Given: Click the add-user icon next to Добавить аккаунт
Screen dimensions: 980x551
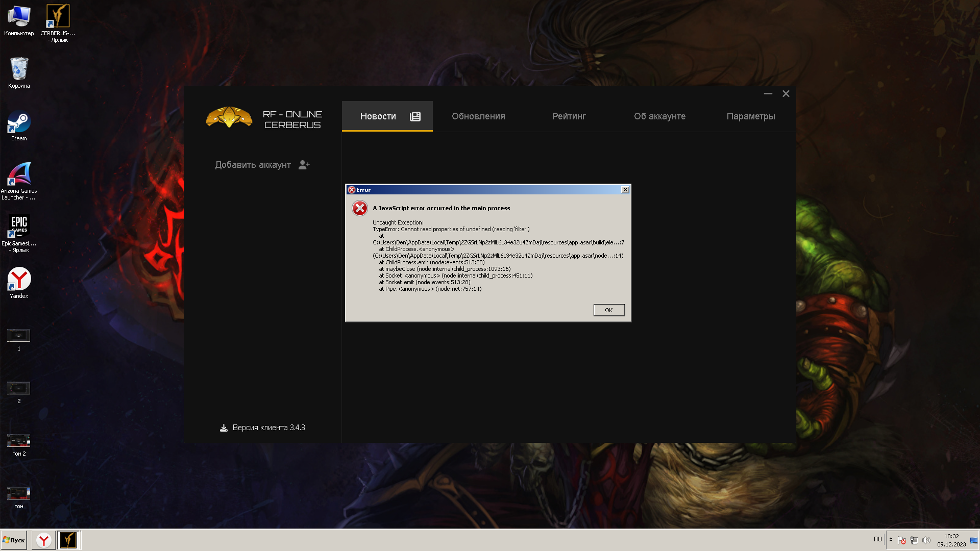Looking at the screenshot, I should [304, 165].
